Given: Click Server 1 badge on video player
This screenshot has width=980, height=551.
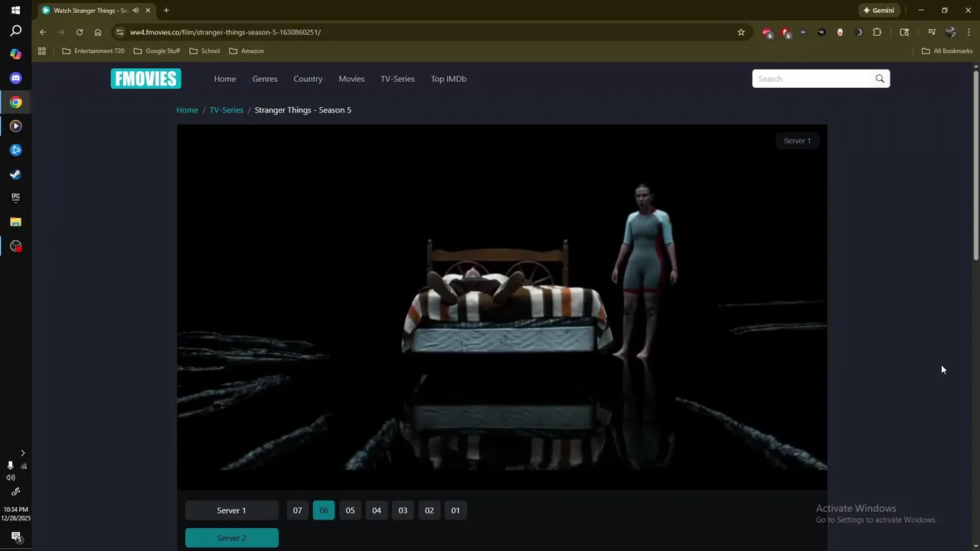Looking at the screenshot, I should (797, 141).
